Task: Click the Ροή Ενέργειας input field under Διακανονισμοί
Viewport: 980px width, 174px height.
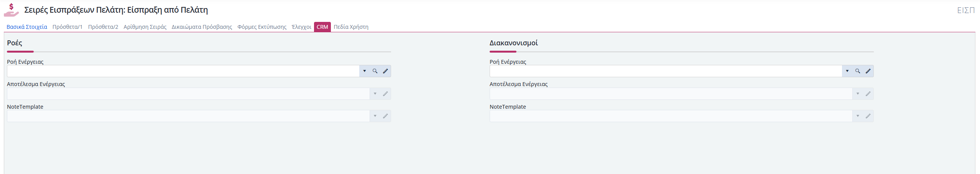Action: click(x=666, y=71)
